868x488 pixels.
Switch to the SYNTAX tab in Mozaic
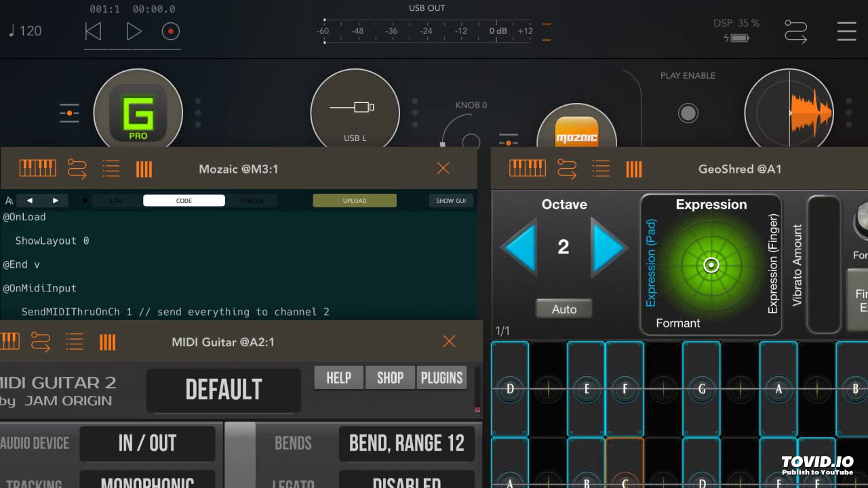tap(252, 201)
